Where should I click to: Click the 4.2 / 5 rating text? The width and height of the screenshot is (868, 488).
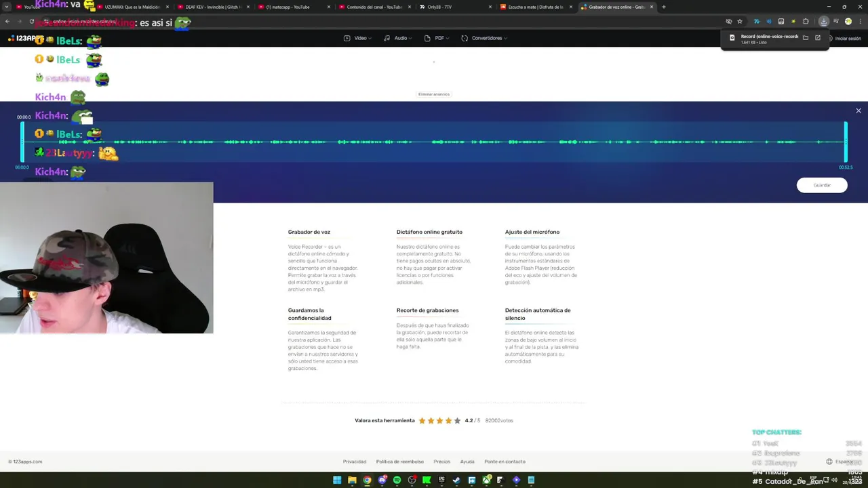[473, 420]
